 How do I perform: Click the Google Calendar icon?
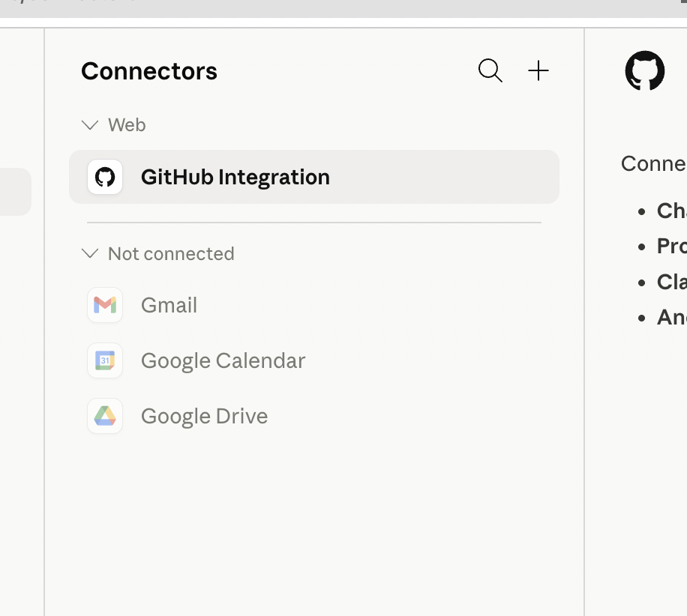pos(105,360)
